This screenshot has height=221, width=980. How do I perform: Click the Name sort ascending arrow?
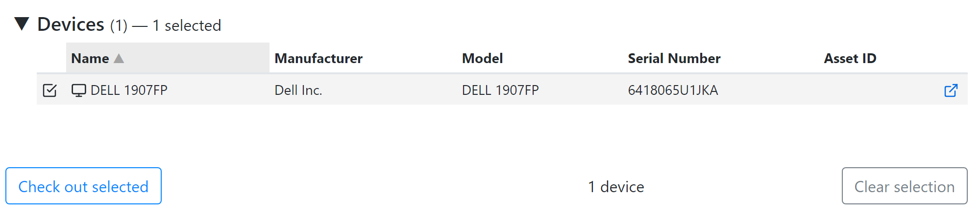pos(119,59)
